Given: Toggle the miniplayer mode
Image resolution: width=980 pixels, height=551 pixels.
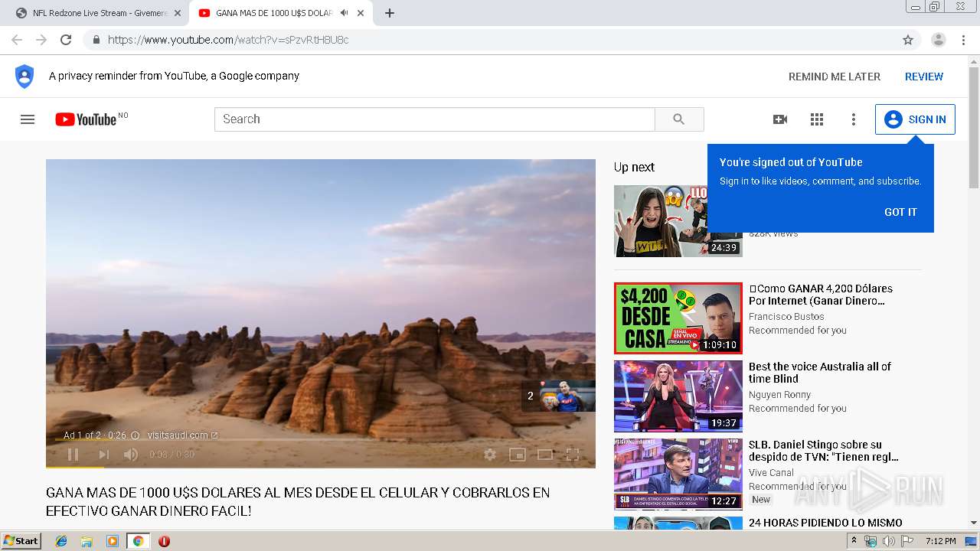Looking at the screenshot, I should click(518, 455).
